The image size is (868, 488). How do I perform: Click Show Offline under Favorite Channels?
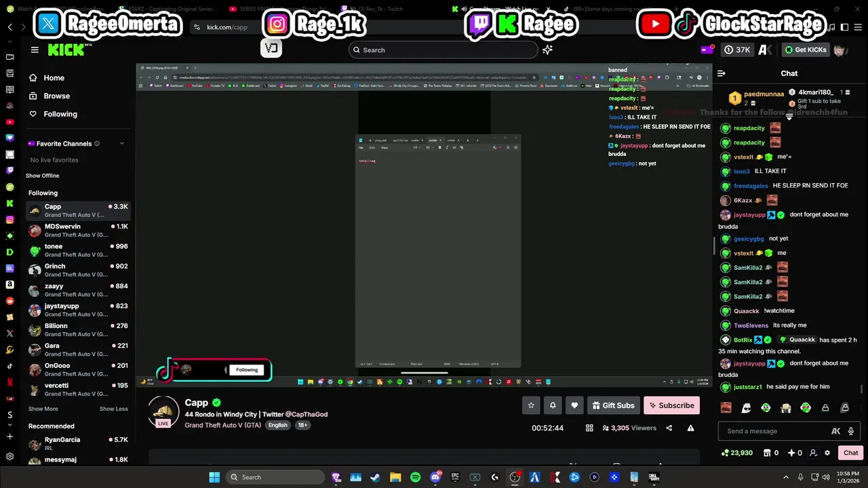tap(42, 176)
